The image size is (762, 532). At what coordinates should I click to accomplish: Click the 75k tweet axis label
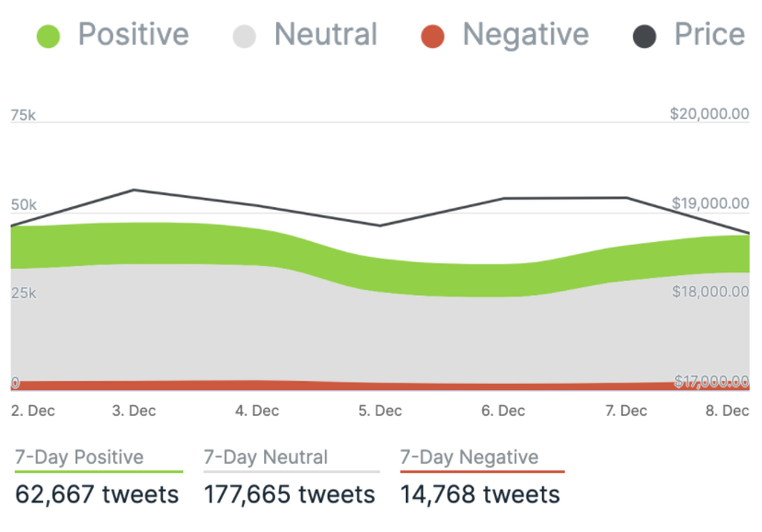click(x=23, y=116)
